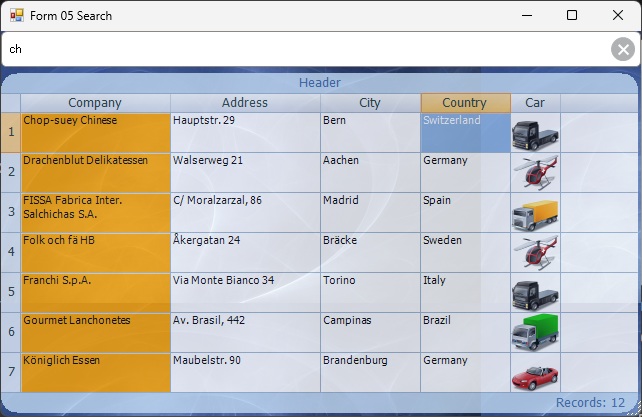Click in the search input field
642x417 pixels.
pos(300,49)
